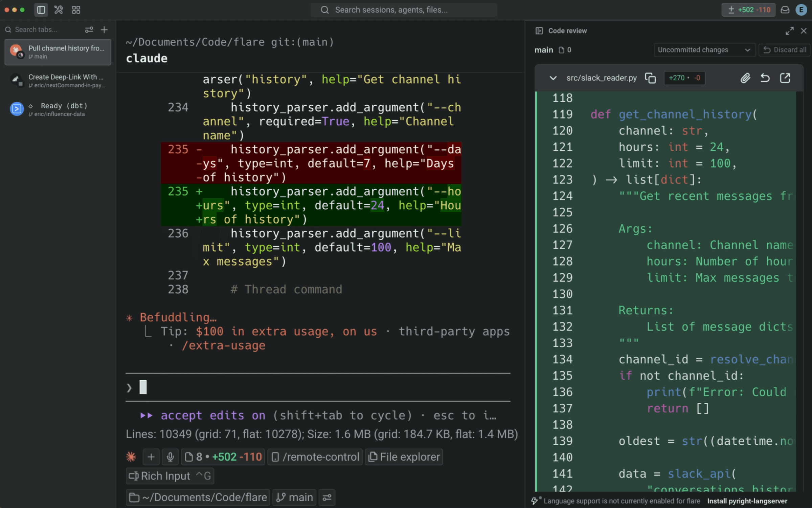
Task: Toggle the Code review panel icon
Action: 539,31
